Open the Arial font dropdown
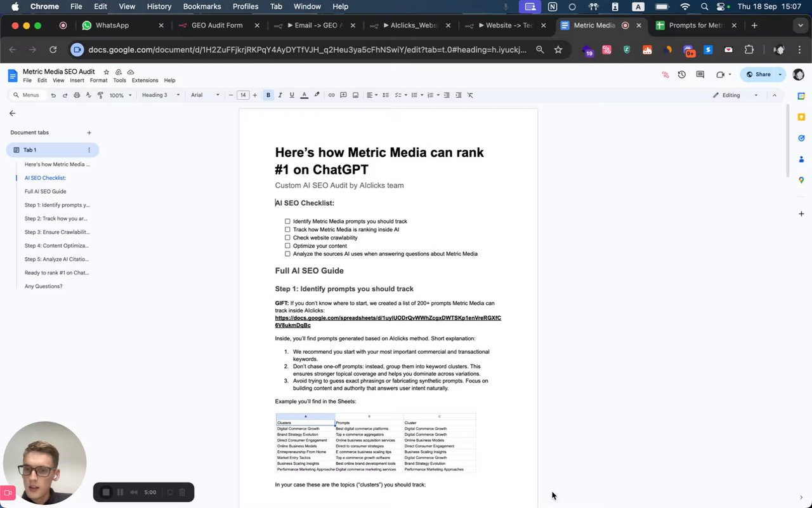 click(x=205, y=95)
